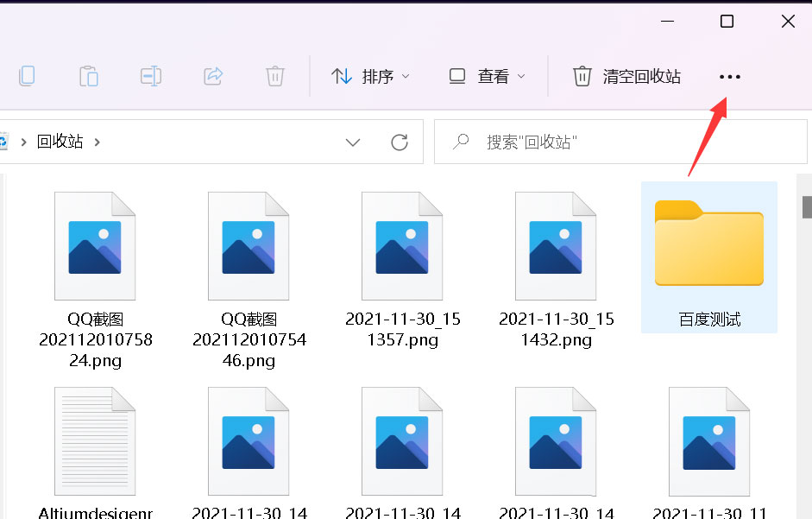The height and width of the screenshot is (519, 812).
Task: Click the 回收站 breadcrumb in the address bar
Action: tap(60, 141)
